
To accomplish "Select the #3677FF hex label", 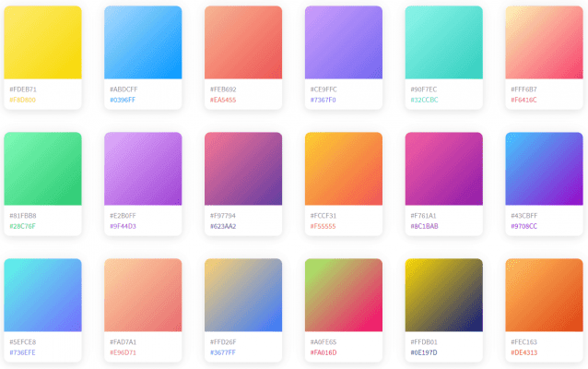I will 223,353.
